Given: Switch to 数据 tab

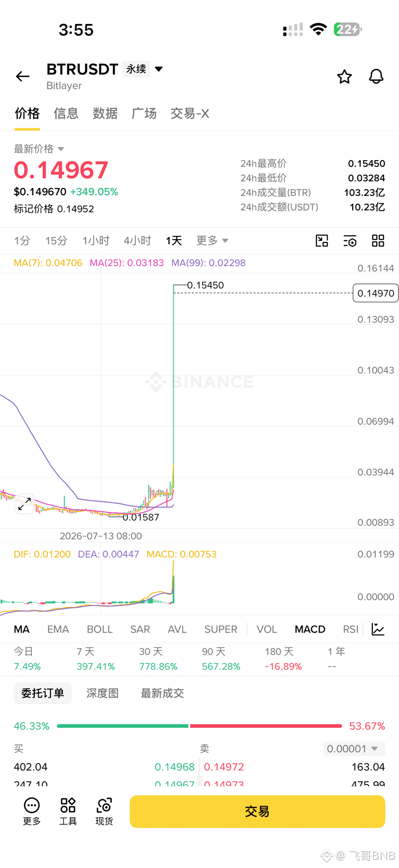Looking at the screenshot, I should (105, 113).
